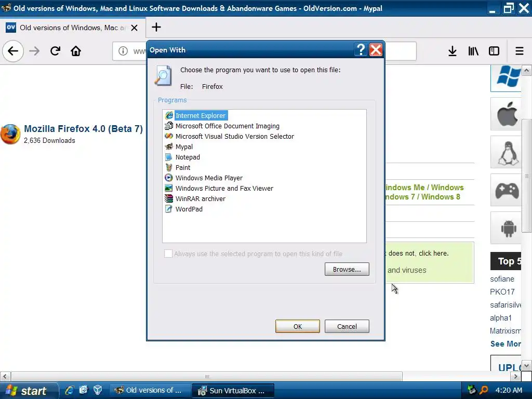532x399 pixels.
Task: Click the Firefox logo beside the download title
Action: click(10, 134)
